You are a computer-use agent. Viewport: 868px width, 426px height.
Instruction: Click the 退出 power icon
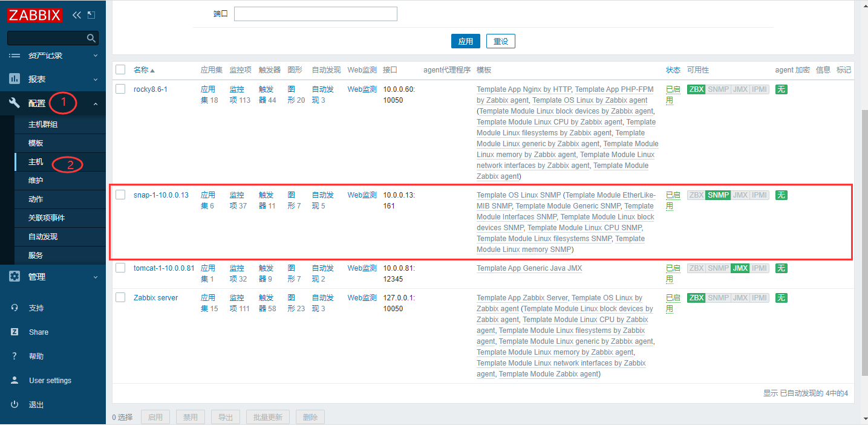pyautogui.click(x=15, y=404)
